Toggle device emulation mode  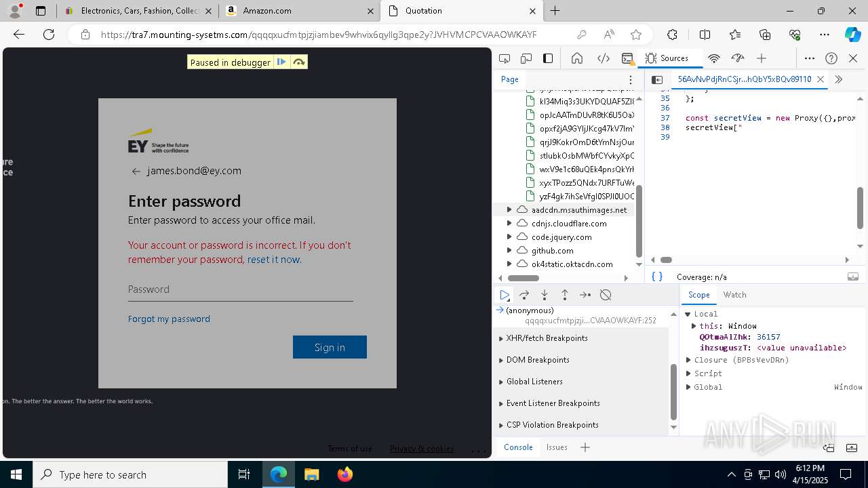[x=526, y=58]
